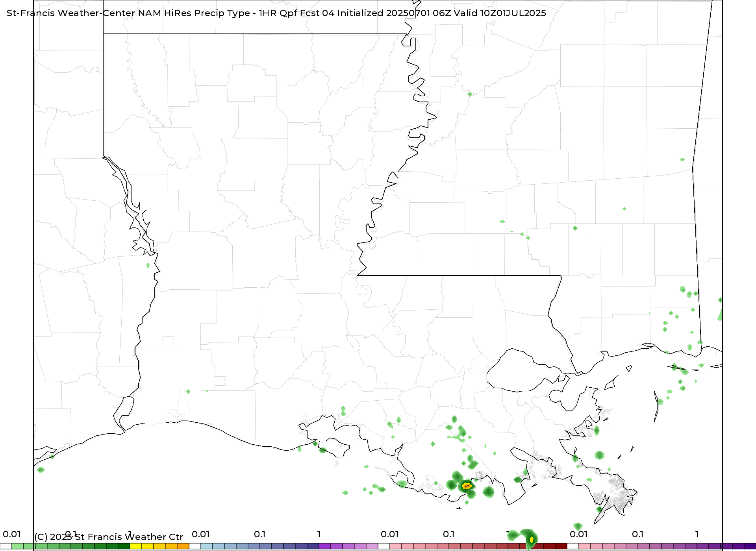Viewport: 756px width, 551px height.
Task: Select the light blue swatch starting the blue scale
Action: (207, 546)
